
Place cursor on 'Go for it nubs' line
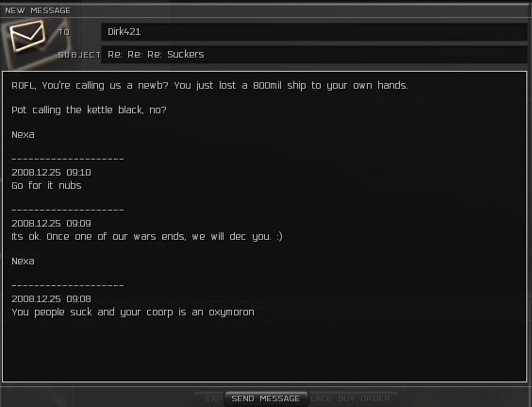pos(46,185)
